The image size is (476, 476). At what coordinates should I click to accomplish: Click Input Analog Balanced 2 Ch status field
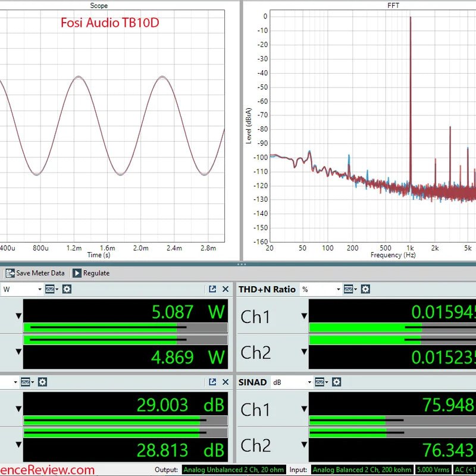point(362,469)
